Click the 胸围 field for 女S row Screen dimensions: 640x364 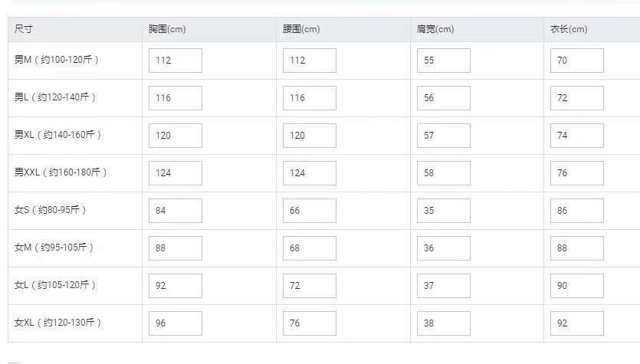tap(175, 211)
